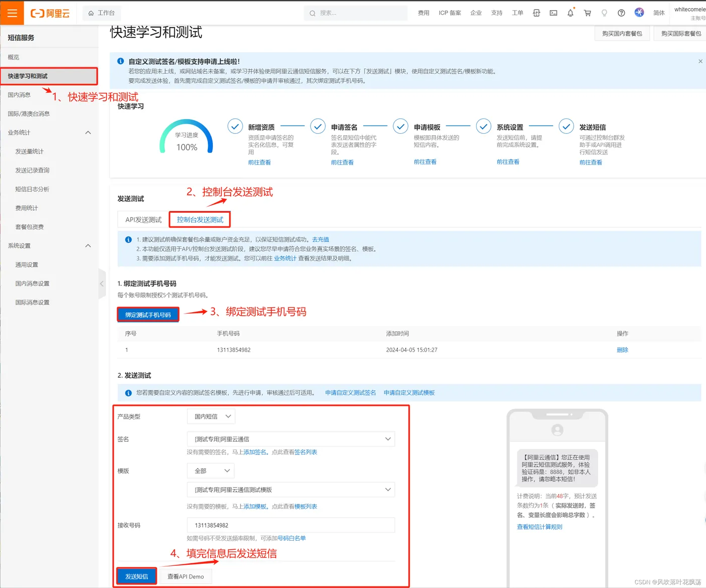Click the 接收号码 input field
706x588 pixels.
[291, 525]
